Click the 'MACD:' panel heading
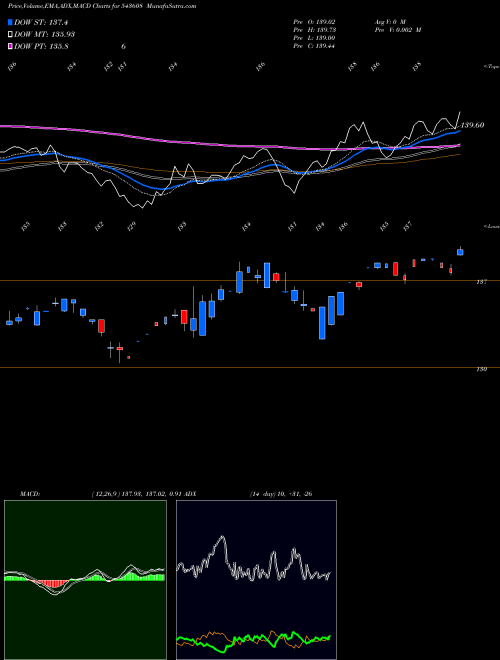The width and height of the screenshot is (500, 660). 30,494
